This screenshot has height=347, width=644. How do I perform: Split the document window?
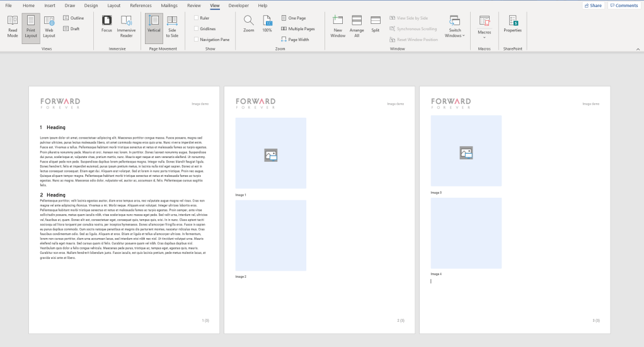tap(376, 24)
